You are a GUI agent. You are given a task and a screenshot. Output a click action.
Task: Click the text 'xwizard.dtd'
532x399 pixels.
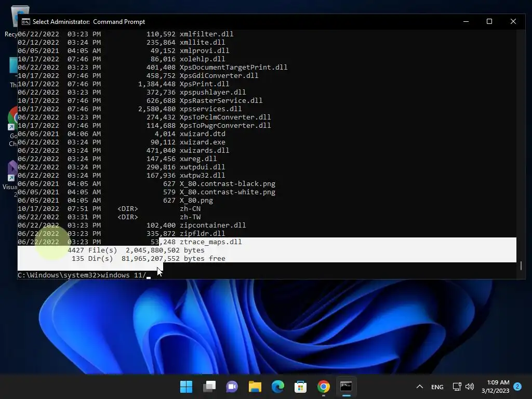[202, 134]
